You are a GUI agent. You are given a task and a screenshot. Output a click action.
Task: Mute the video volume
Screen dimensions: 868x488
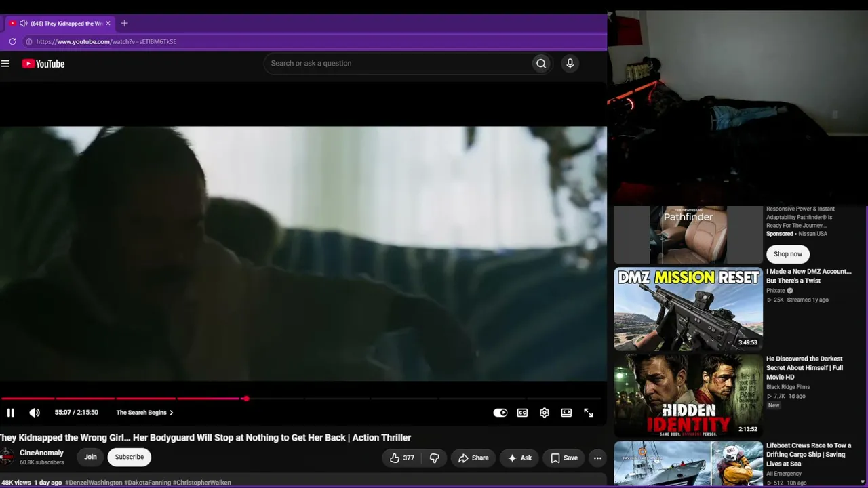35,413
